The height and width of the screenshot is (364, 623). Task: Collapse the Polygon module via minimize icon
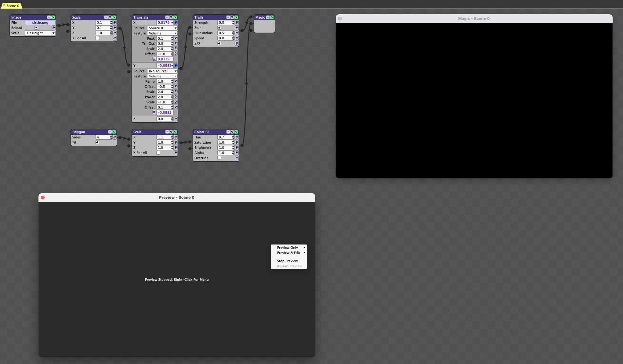(110, 132)
